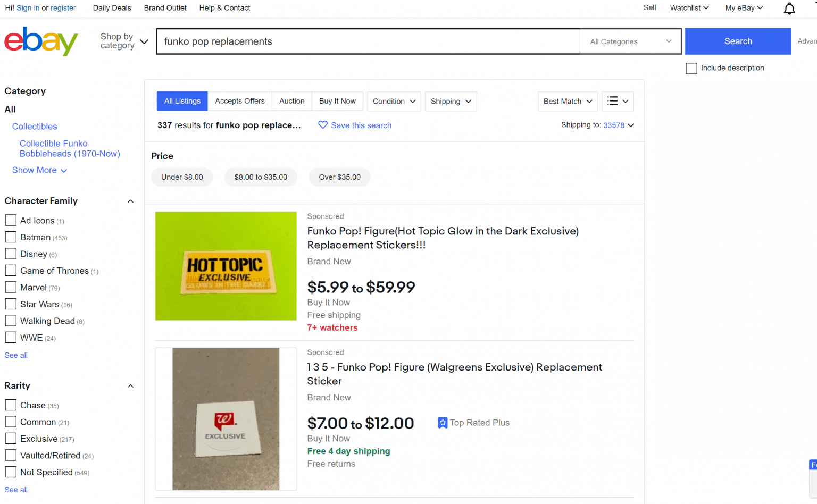Image resolution: width=817 pixels, height=504 pixels.
Task: Enable the Common rarity filter
Action: 11,422
